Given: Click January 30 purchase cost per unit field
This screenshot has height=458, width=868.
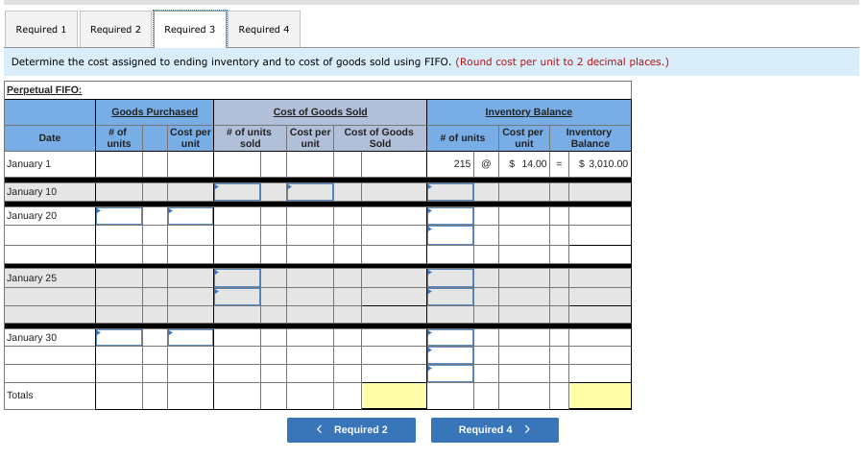Looking at the screenshot, I should pyautogui.click(x=190, y=338).
